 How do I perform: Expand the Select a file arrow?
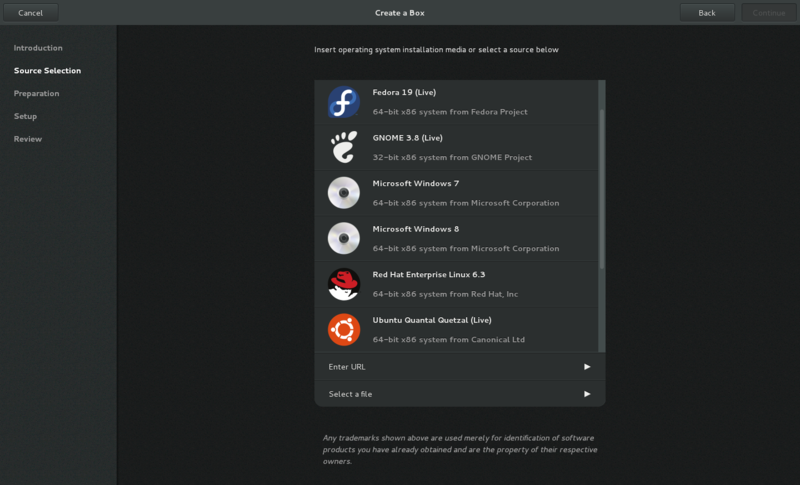[x=587, y=394]
